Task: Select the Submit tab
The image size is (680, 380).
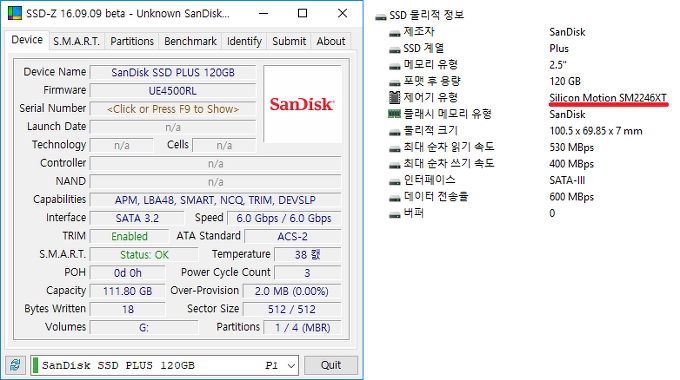Action: (289, 41)
